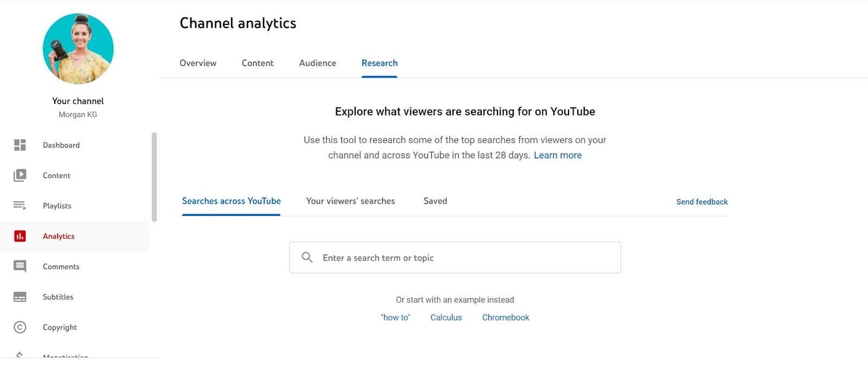Switch to the Audience tab
The height and width of the screenshot is (365, 868).
[x=317, y=63]
